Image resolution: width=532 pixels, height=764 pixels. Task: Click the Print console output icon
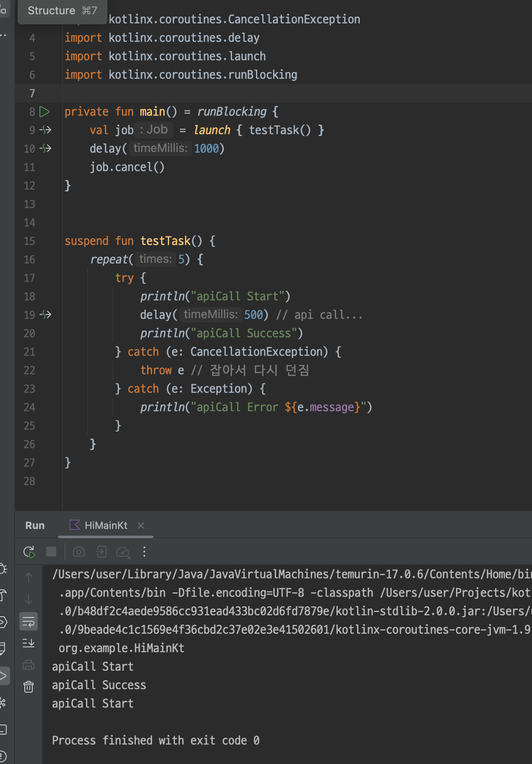(x=29, y=665)
